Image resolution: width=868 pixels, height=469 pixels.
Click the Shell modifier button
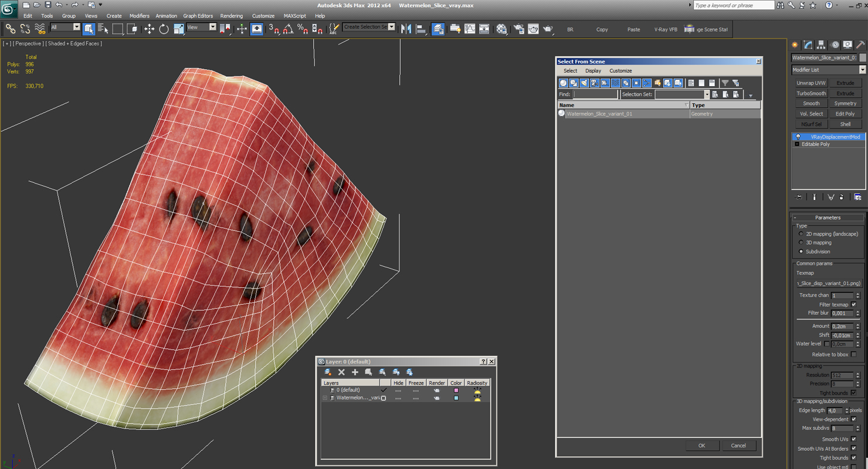click(845, 124)
